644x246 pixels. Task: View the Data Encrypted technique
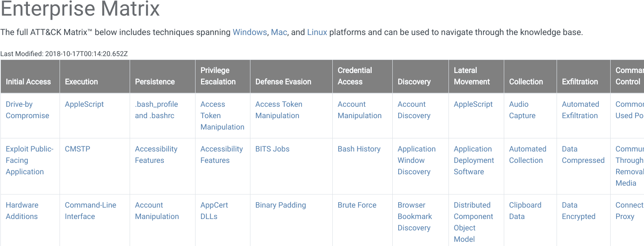[x=579, y=211]
